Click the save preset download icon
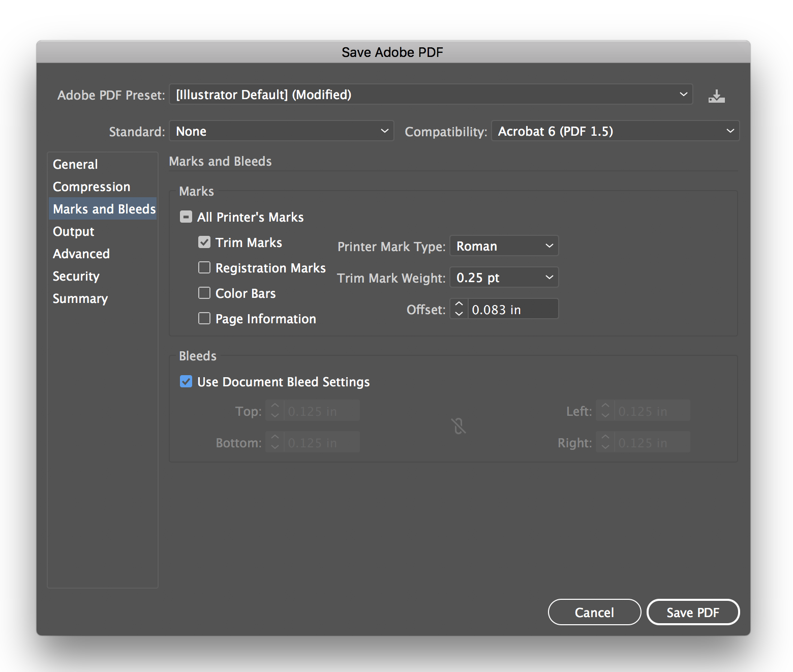The height and width of the screenshot is (672, 793). tap(716, 96)
